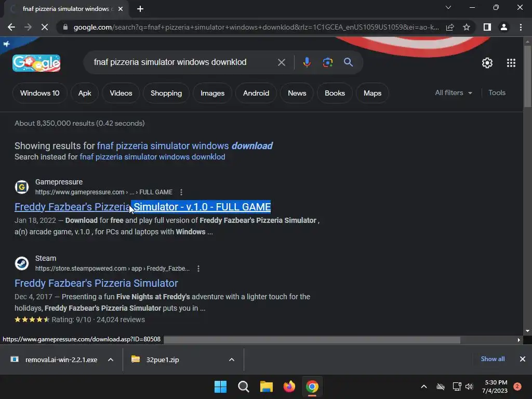Open Steam Freddy Fazbear's Pizzeria Simulator link
Viewport: 532px width, 399px height.
96,283
